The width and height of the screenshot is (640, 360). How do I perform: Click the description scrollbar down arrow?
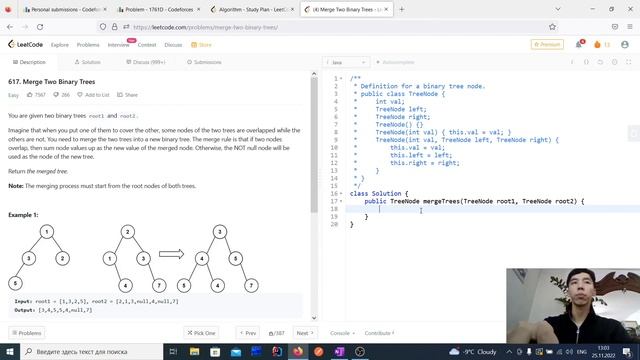314,318
